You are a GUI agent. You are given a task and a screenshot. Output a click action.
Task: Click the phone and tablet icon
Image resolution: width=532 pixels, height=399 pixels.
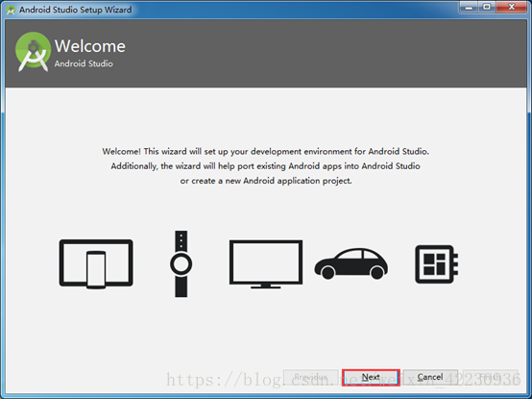click(x=96, y=264)
